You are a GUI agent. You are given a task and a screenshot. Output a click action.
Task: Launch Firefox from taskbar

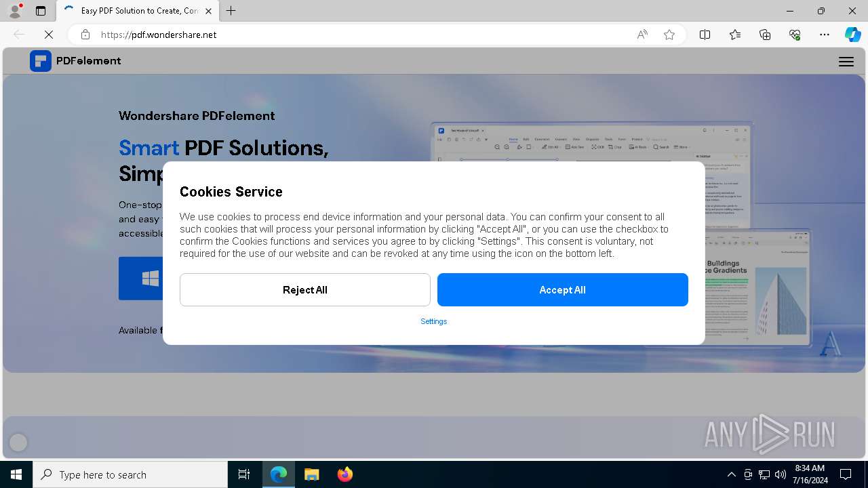pyautogui.click(x=345, y=474)
